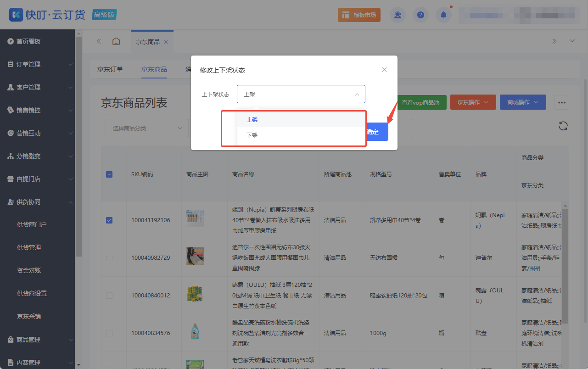This screenshot has width=588, height=369.
Task: Open 酷盘 dishwasher cleaner thumbnail
Action: (195, 331)
